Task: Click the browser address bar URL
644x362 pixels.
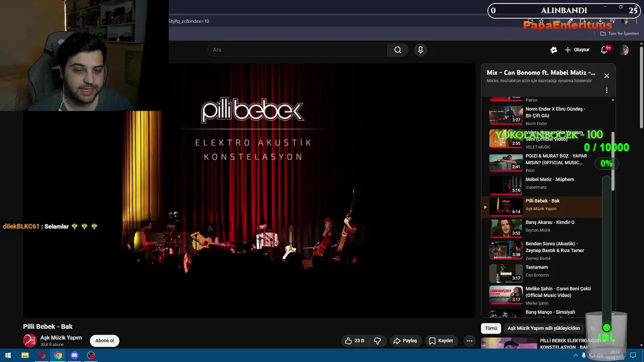Action: [189, 21]
